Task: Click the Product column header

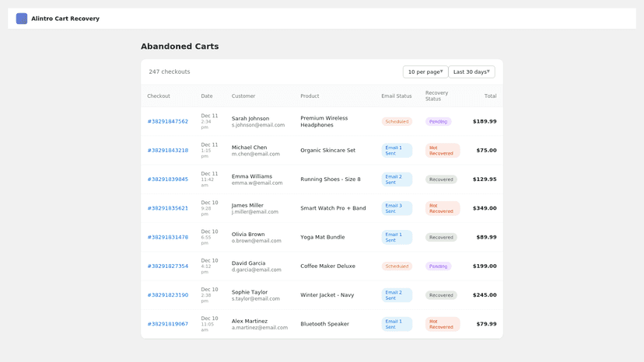Action: [310, 96]
